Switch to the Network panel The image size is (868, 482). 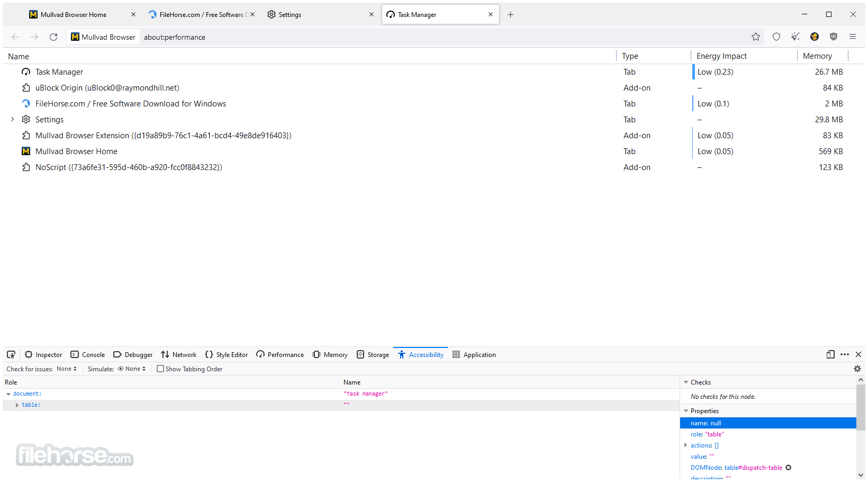click(x=179, y=355)
